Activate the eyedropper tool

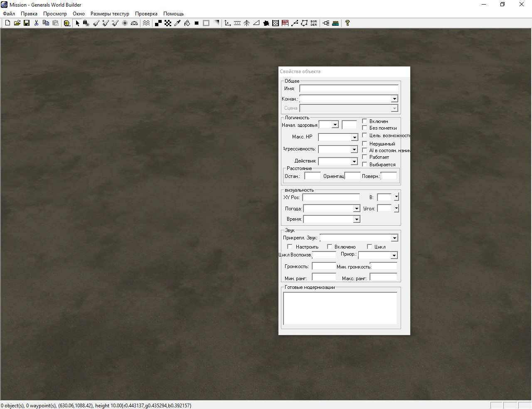(177, 23)
